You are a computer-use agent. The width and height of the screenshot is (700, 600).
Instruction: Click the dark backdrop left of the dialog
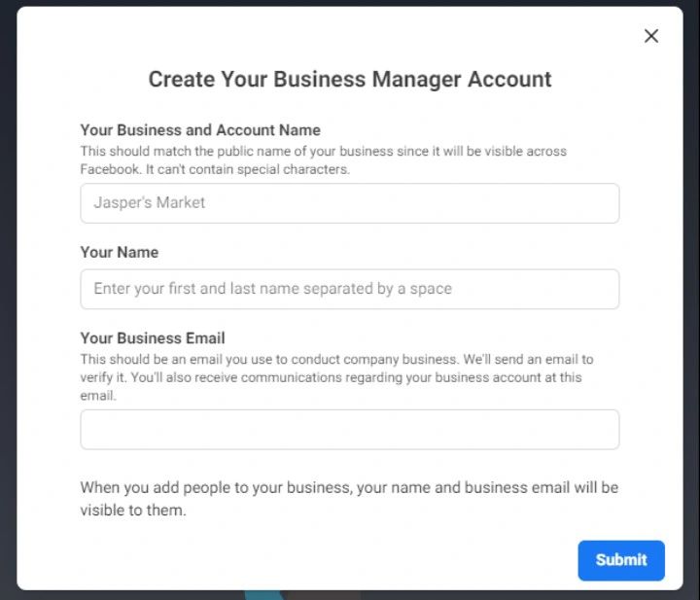(8, 292)
